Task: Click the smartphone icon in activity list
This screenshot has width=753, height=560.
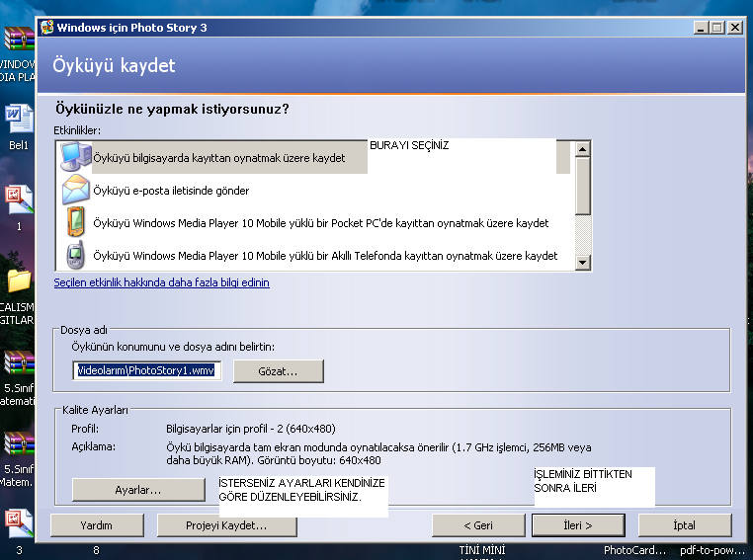Action: pos(75,255)
